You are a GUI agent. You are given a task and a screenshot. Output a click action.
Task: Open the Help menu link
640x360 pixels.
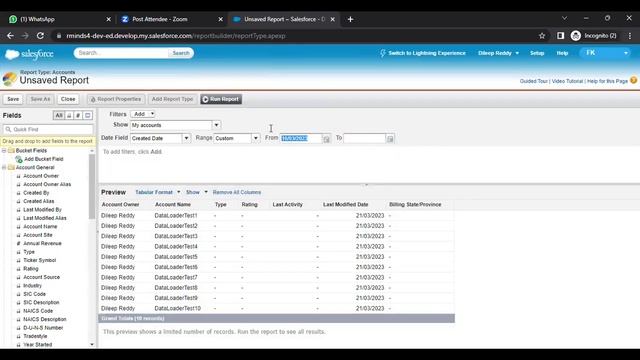562,53
